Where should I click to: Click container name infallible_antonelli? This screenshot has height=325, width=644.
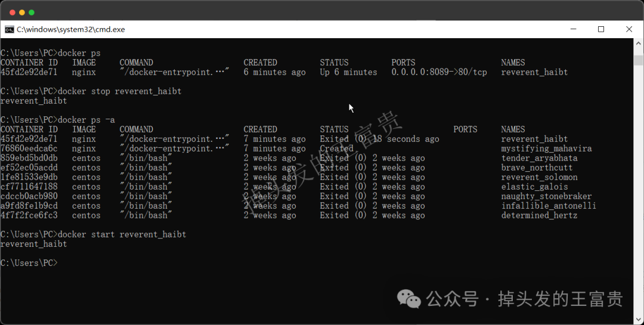tap(549, 206)
